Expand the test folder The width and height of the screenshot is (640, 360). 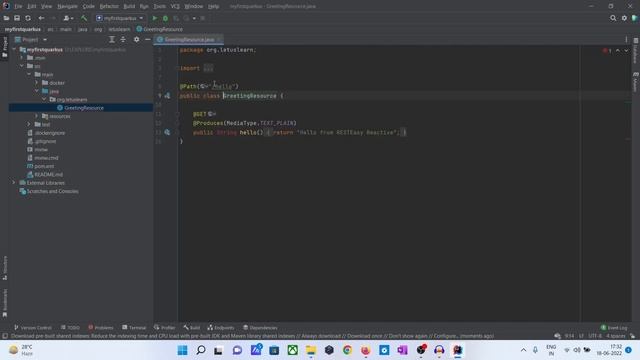29,124
